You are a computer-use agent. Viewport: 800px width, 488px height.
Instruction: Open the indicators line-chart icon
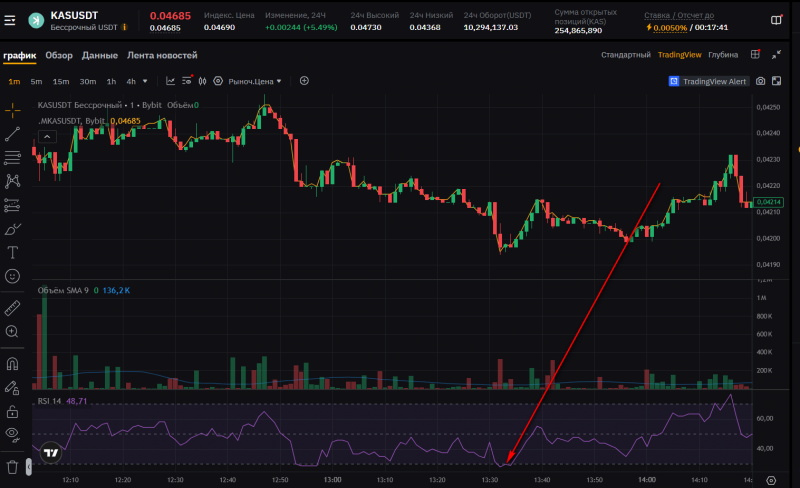click(x=170, y=81)
